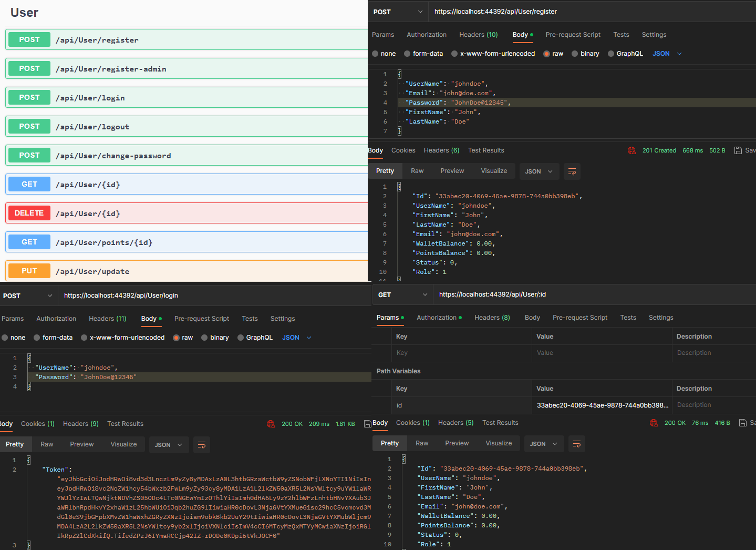Open JSON raw-type dropdown in register request body
This screenshot has height=550, width=756.
pyautogui.click(x=667, y=54)
